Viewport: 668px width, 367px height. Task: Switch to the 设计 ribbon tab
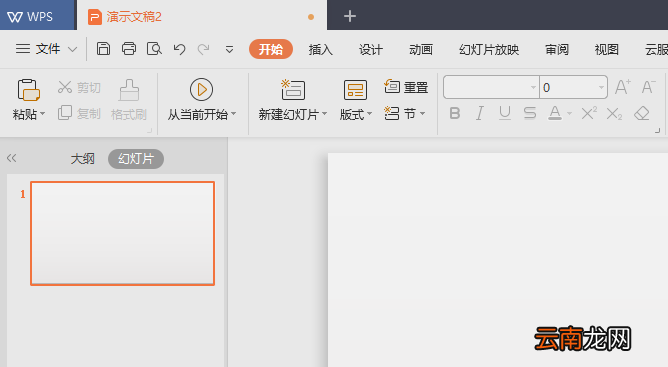(x=371, y=49)
